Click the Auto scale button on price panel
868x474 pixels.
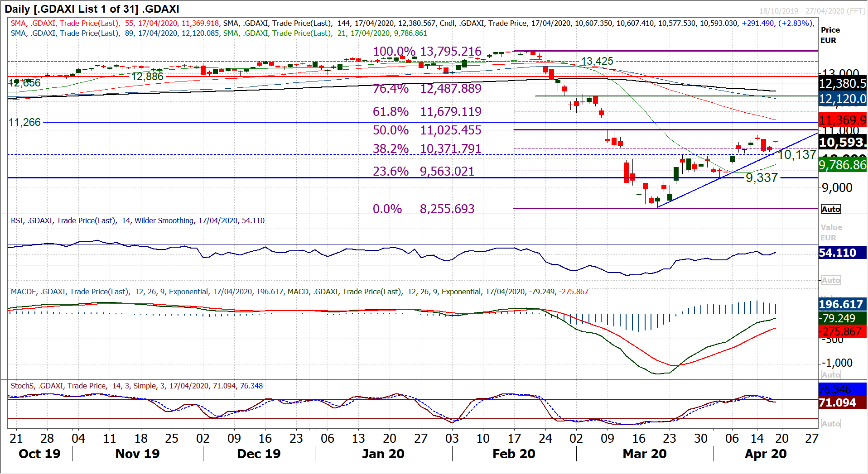click(831, 209)
